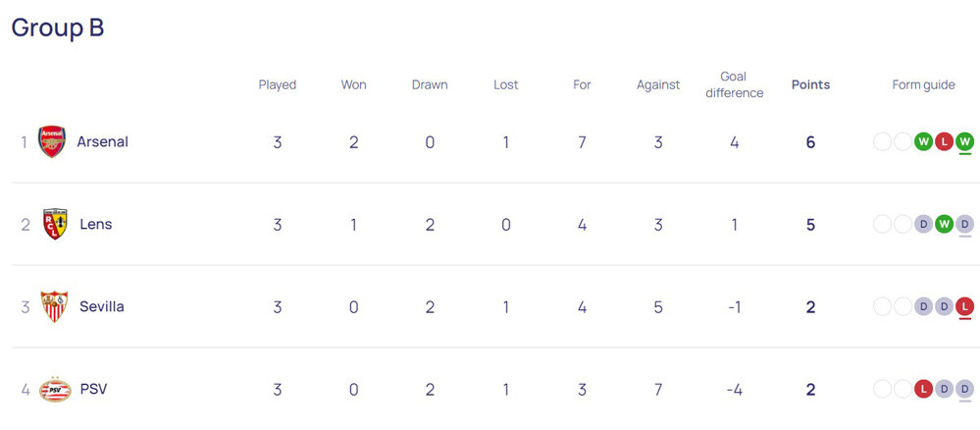Click Arsenal's latest underlined win form badge

[x=965, y=142]
